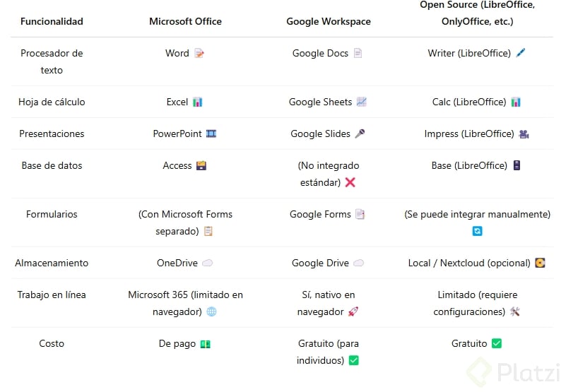Click the rocket icon after navegador

point(354,312)
